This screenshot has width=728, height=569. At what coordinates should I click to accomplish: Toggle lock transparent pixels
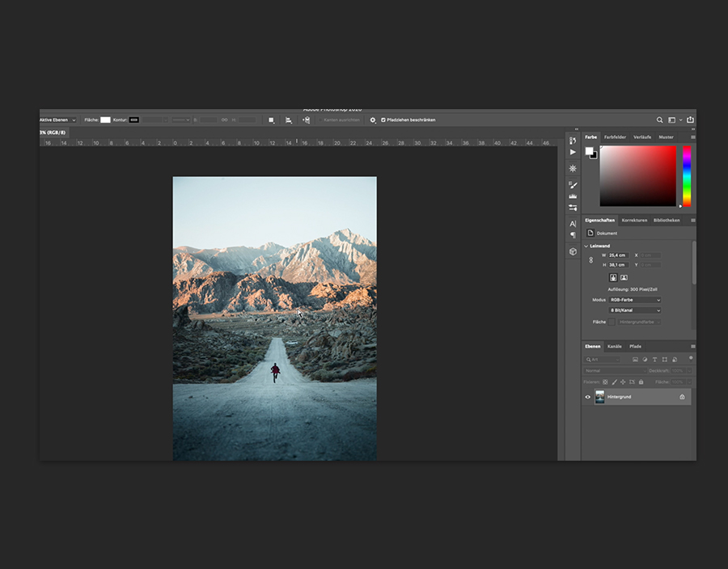click(x=605, y=382)
